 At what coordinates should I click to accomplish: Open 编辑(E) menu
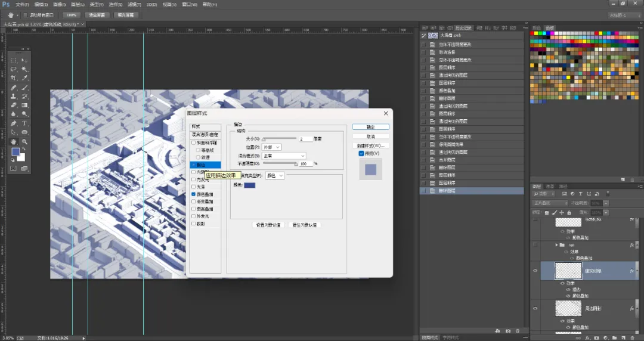tap(41, 5)
